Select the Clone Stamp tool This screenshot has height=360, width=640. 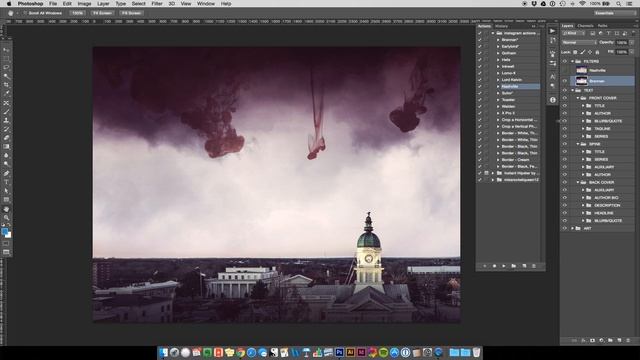pos(6,120)
